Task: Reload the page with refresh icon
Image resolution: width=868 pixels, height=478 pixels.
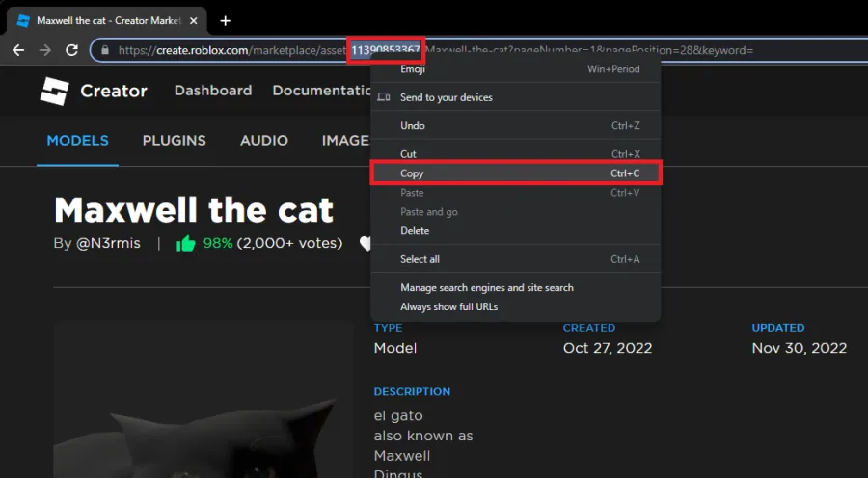Action: [71, 50]
